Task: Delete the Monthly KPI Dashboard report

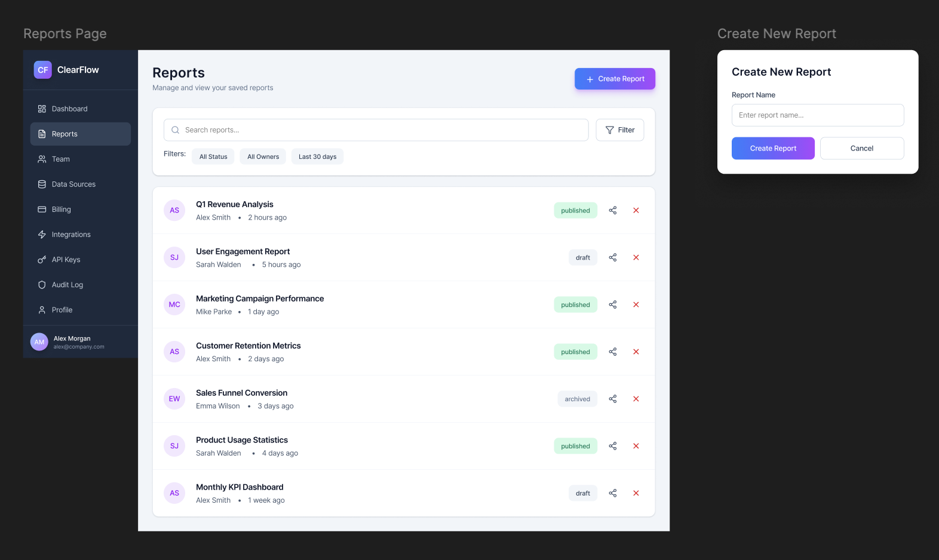Action: pos(636,493)
